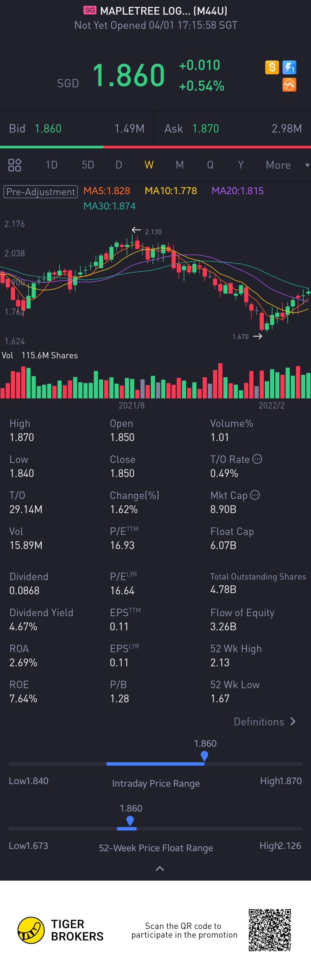
Task: Tap the Intraday Price Range marker
Action: click(x=204, y=755)
